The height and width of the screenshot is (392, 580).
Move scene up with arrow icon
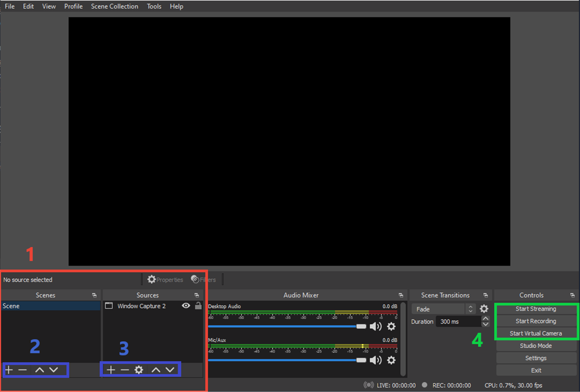point(39,370)
